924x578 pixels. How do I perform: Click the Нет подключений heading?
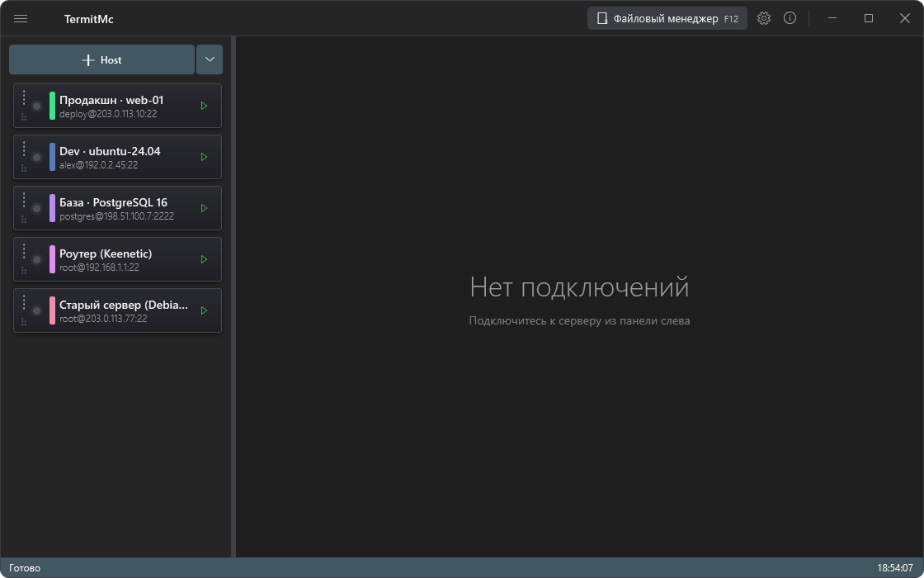pos(579,288)
